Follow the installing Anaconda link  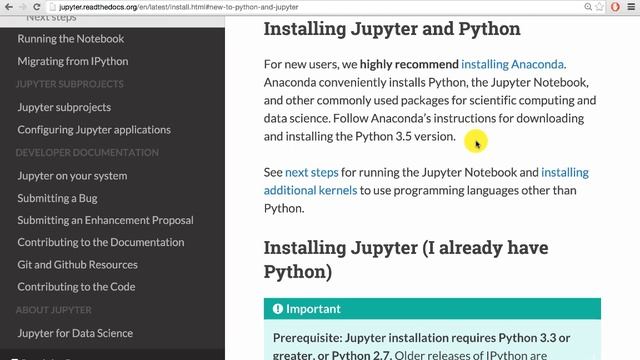(513, 64)
